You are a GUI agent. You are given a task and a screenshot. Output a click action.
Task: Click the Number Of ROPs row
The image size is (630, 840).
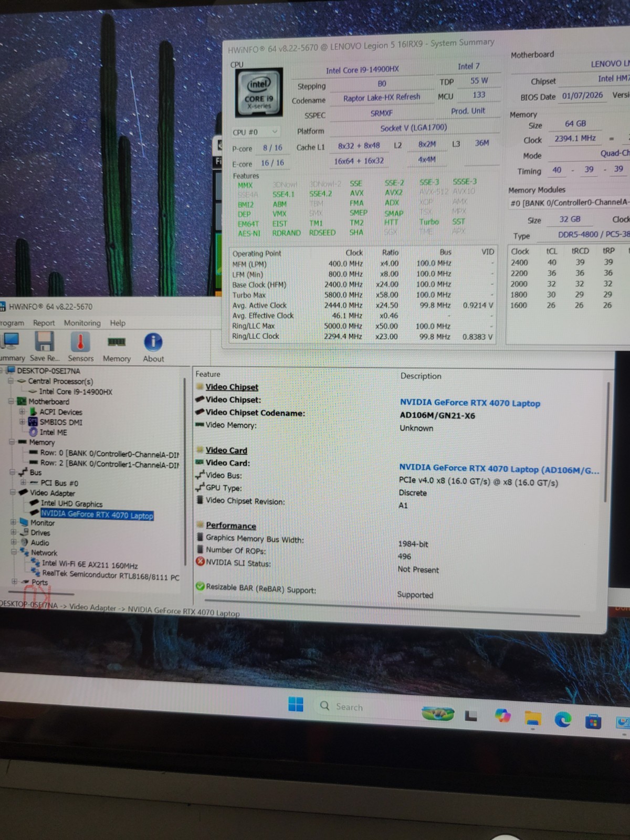(x=304, y=553)
